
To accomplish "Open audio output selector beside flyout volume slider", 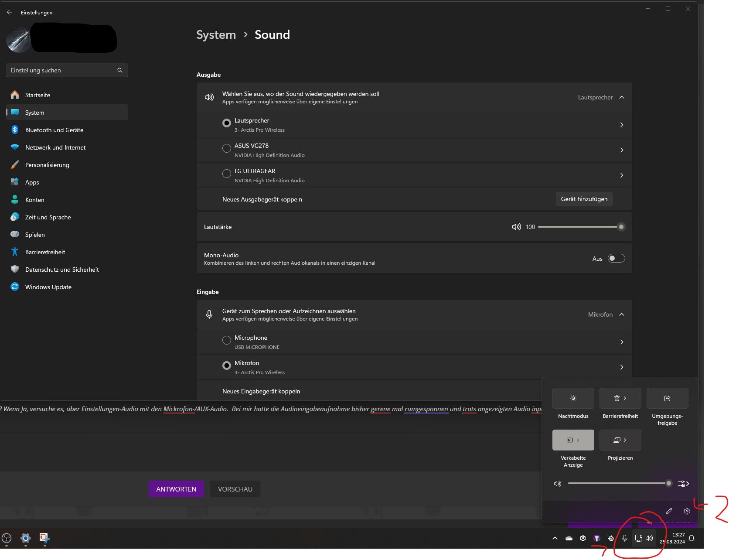I will 683,484.
